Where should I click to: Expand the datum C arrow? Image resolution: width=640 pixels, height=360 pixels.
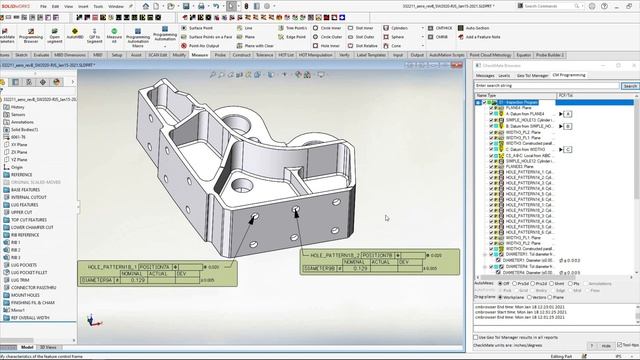tap(561, 149)
